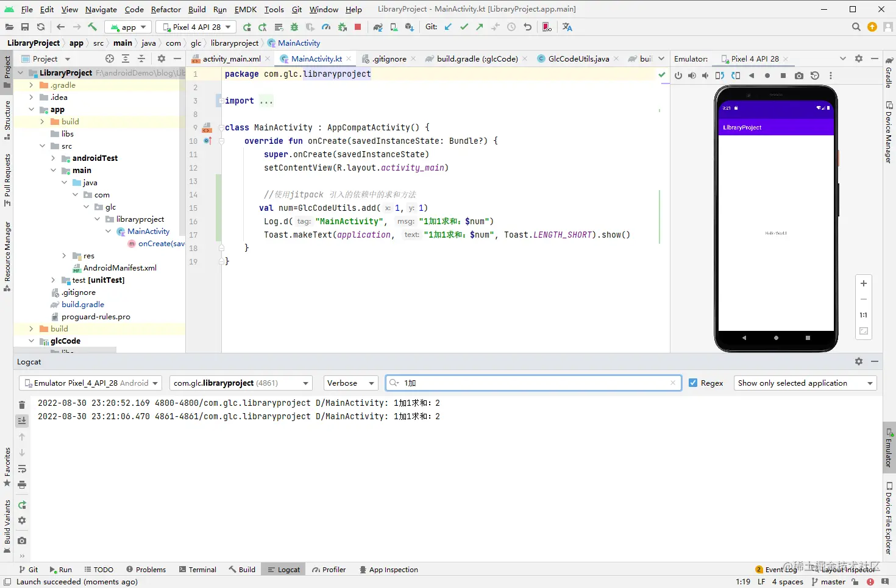Image resolution: width=896 pixels, height=588 pixels.
Task: Open the Terminal tool window button
Action: tap(197, 570)
